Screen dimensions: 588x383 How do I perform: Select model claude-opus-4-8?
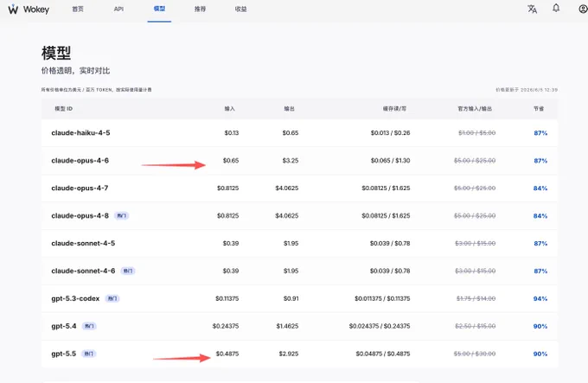coord(80,216)
